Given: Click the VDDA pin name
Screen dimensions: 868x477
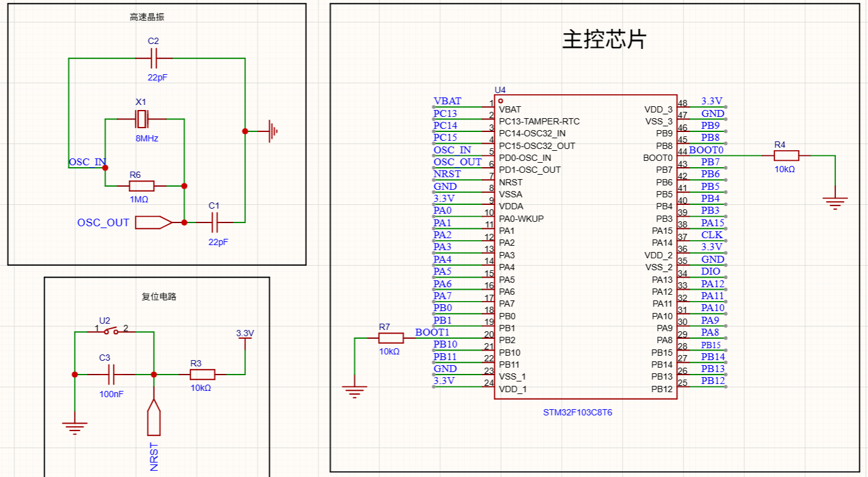Looking at the screenshot, I should point(510,206).
